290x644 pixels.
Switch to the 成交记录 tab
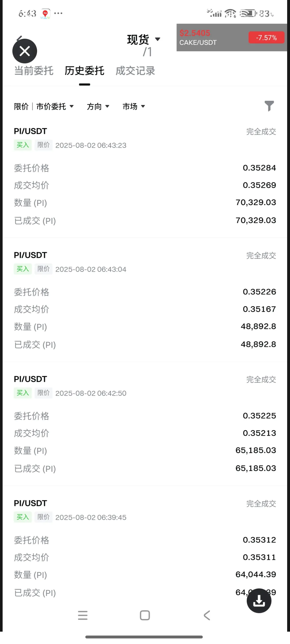[135, 71]
